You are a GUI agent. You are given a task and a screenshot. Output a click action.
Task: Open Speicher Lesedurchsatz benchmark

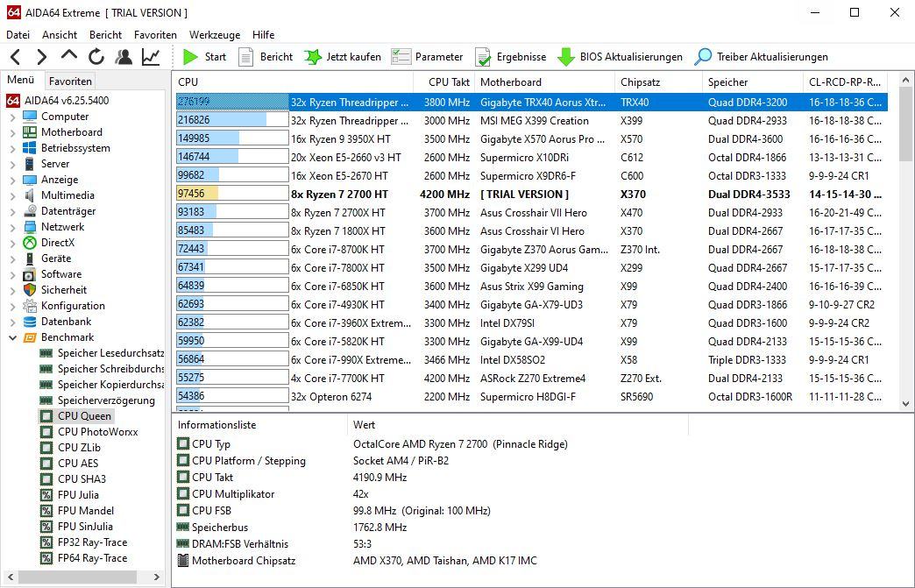102,353
